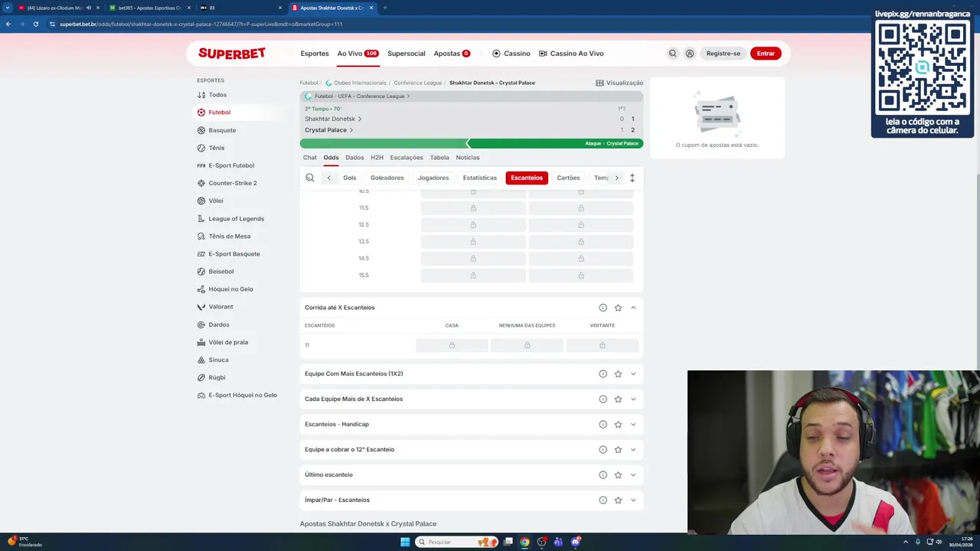Search markets with the odds magnifier
Screen dimensions: 980x551
(310, 178)
